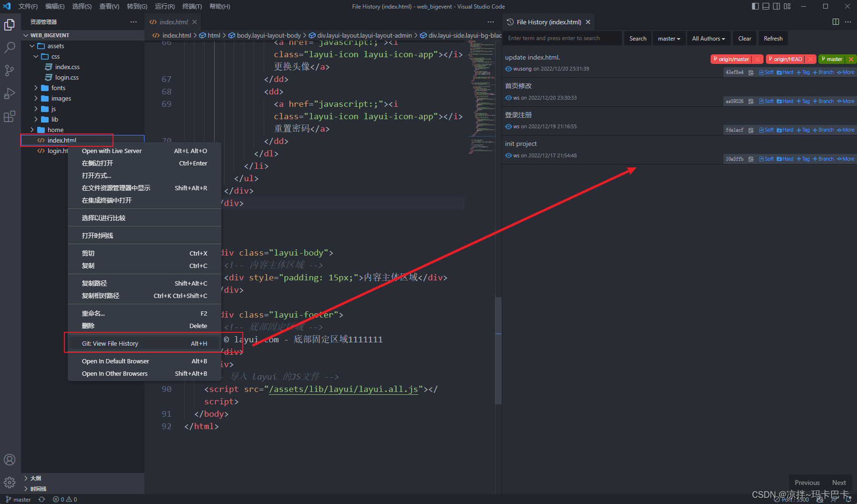Open errors and warnings status indicator
The width and height of the screenshot is (857, 504).
pyautogui.click(x=65, y=499)
